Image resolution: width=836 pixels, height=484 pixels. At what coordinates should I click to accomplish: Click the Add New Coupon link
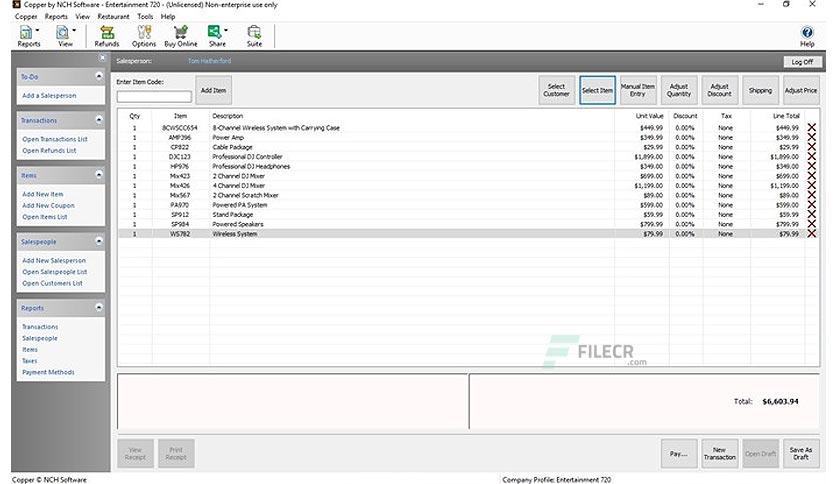[x=49, y=206]
